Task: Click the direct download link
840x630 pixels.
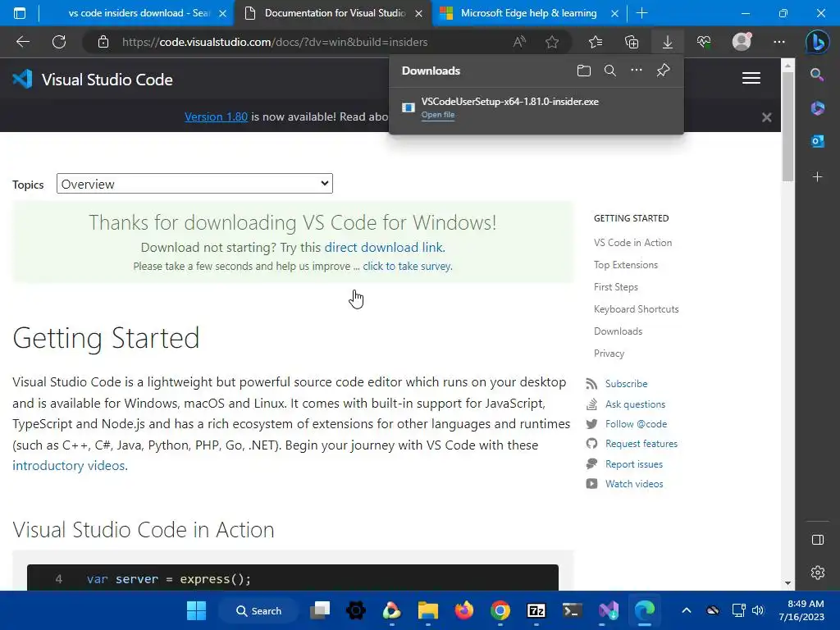Action: point(384,248)
